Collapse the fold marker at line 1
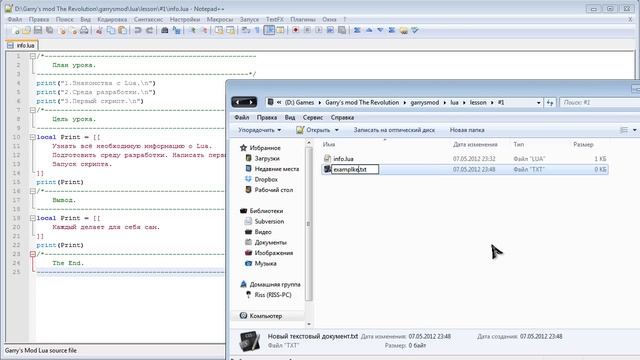 pyautogui.click(x=33, y=56)
